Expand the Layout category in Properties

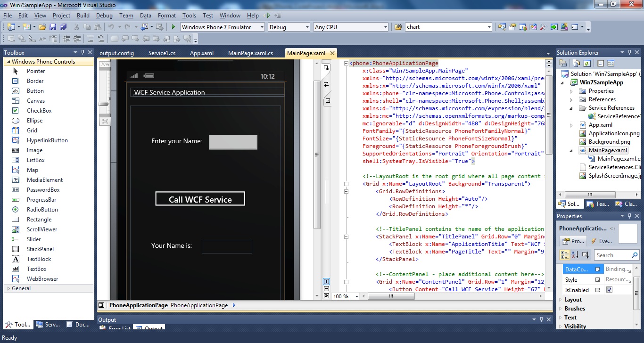[x=560, y=300]
